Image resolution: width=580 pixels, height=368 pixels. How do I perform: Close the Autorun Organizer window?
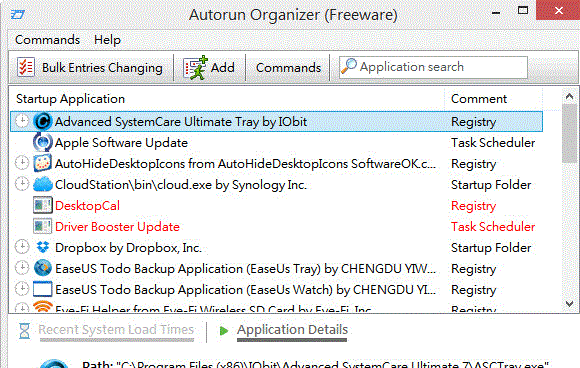click(x=559, y=10)
